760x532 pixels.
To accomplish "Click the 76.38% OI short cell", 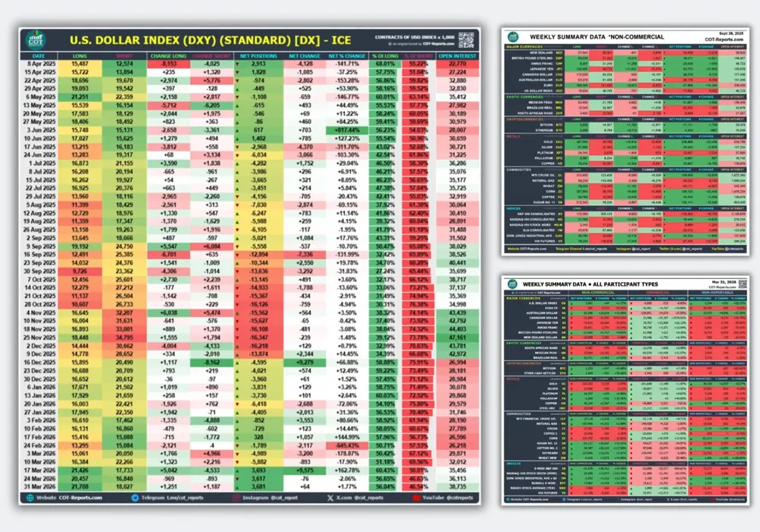I will [x=418, y=304].
